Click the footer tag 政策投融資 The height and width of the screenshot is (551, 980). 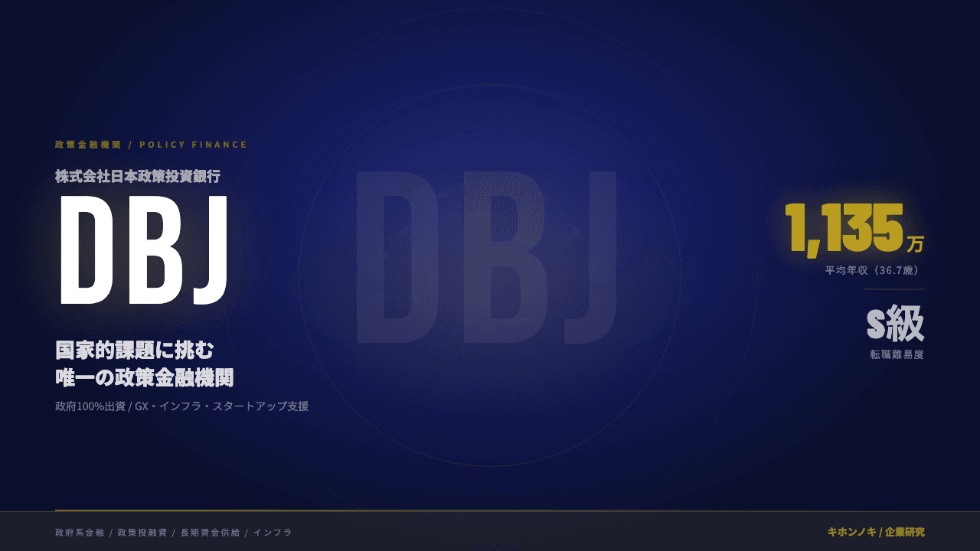[x=142, y=532]
